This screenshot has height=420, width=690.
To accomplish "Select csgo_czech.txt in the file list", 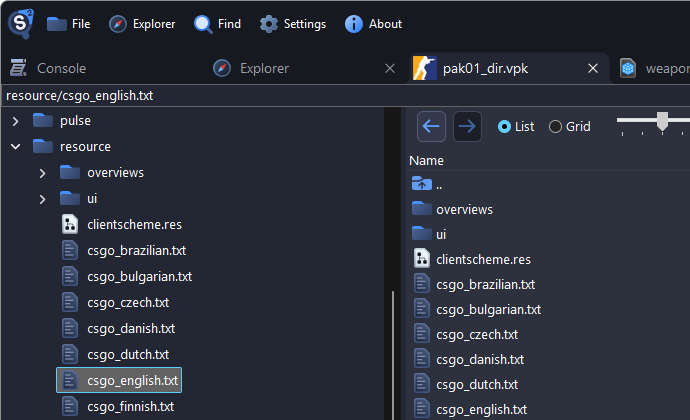I will [466, 335].
